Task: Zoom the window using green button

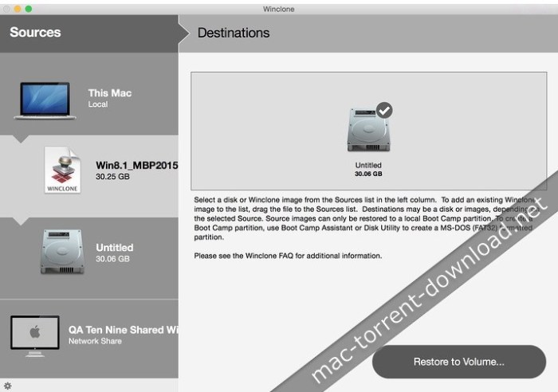Action: pyautogui.click(x=29, y=8)
